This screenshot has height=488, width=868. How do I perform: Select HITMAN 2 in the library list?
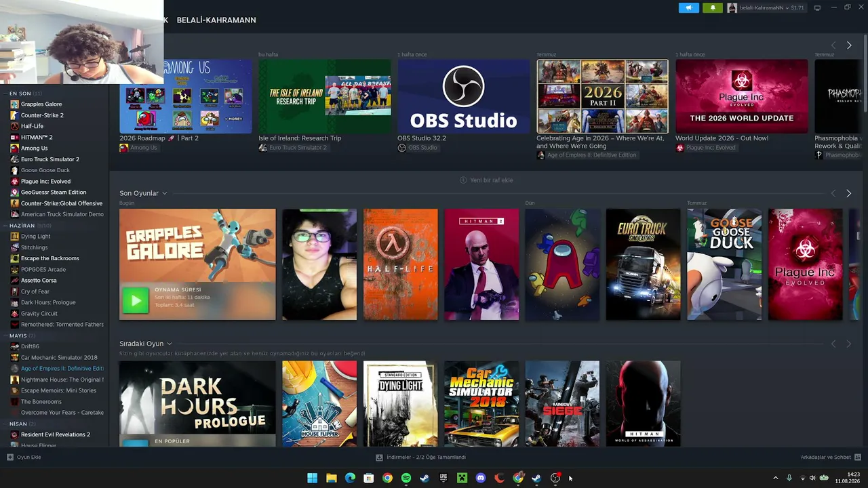point(37,137)
